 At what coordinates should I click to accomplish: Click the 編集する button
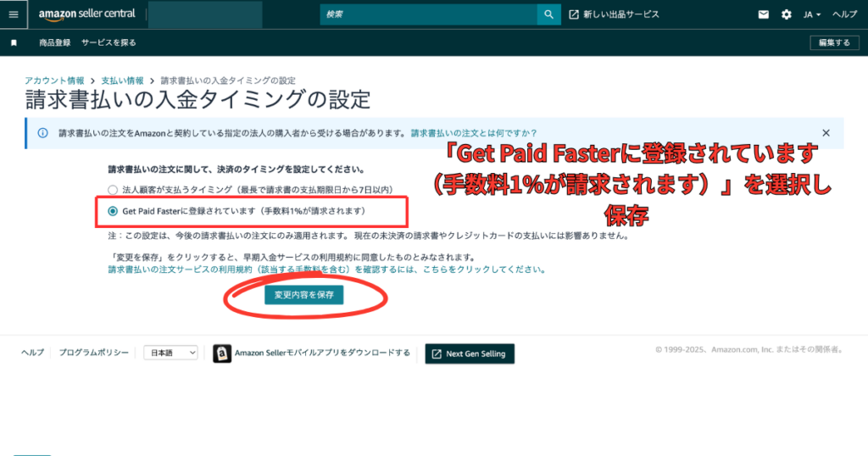pyautogui.click(x=829, y=42)
